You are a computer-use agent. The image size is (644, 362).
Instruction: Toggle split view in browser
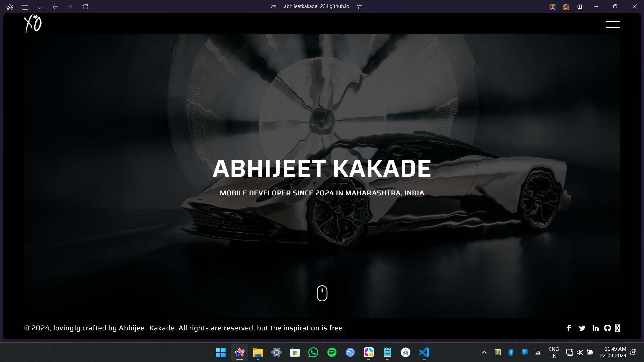[x=579, y=7]
